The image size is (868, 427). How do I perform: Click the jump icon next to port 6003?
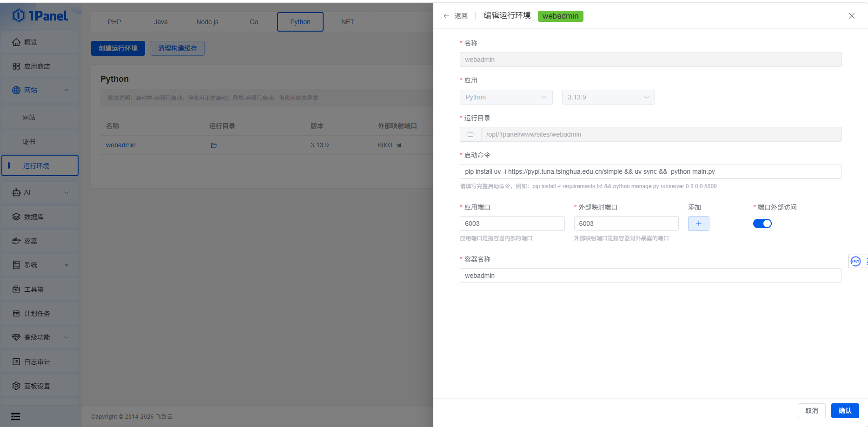tap(398, 145)
